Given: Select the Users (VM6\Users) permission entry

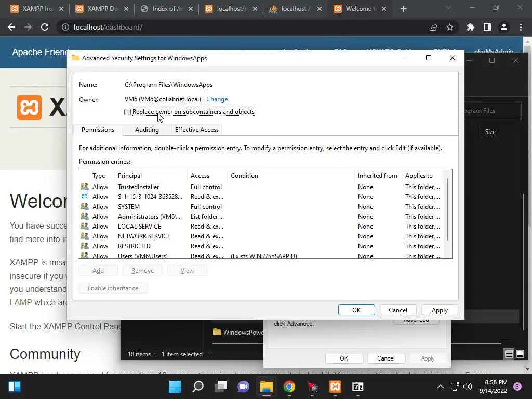Looking at the screenshot, I should pyautogui.click(x=261, y=255).
